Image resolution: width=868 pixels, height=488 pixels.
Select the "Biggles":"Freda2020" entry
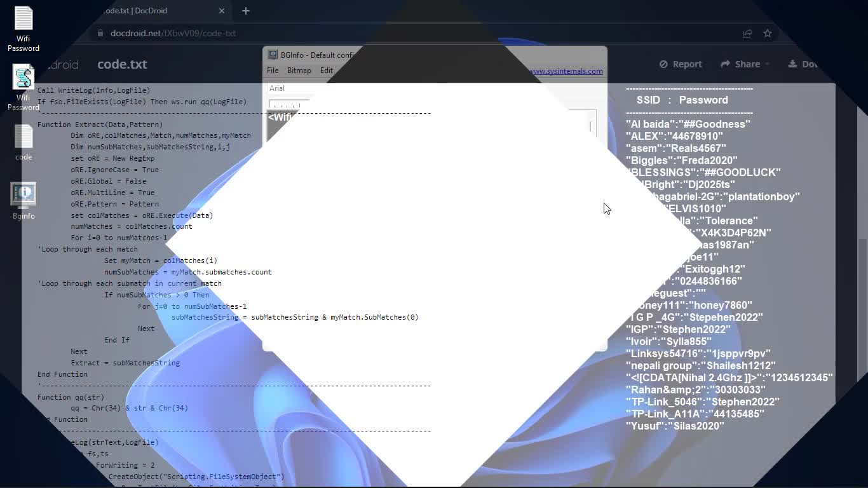click(682, 160)
